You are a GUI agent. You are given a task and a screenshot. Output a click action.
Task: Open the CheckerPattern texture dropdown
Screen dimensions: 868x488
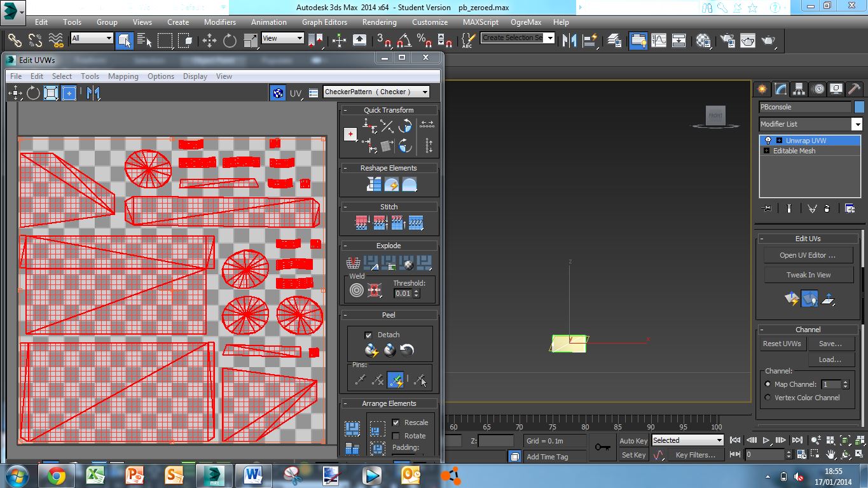pos(376,92)
